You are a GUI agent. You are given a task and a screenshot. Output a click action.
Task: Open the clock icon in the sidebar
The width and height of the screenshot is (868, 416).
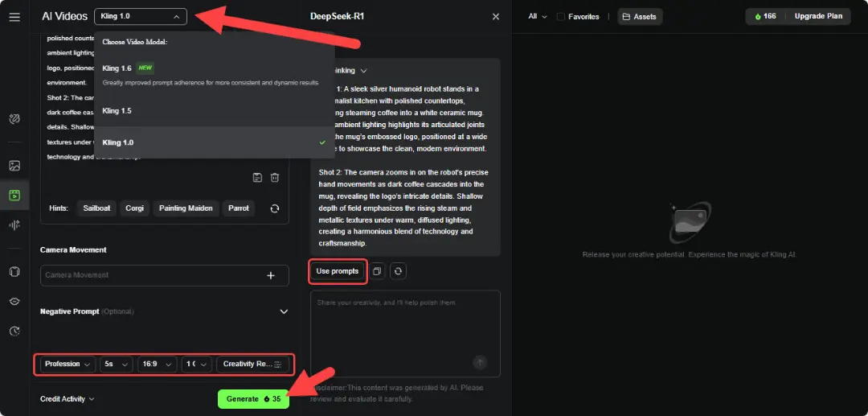[15, 332]
